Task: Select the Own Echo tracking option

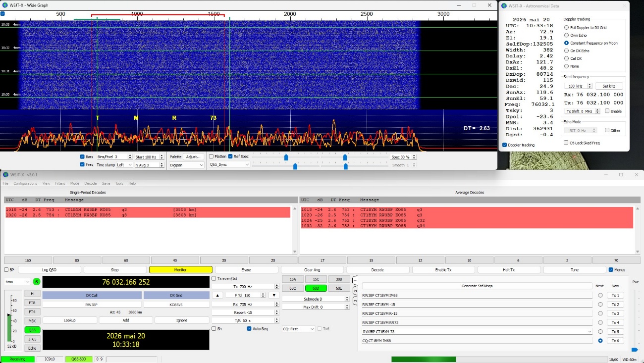Action: [x=567, y=35]
